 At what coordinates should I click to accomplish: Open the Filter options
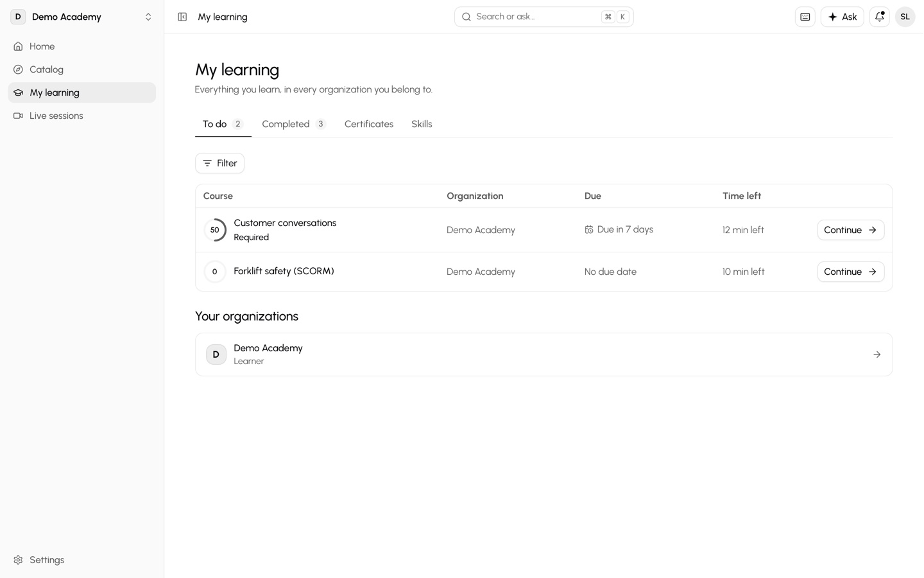pyautogui.click(x=219, y=163)
